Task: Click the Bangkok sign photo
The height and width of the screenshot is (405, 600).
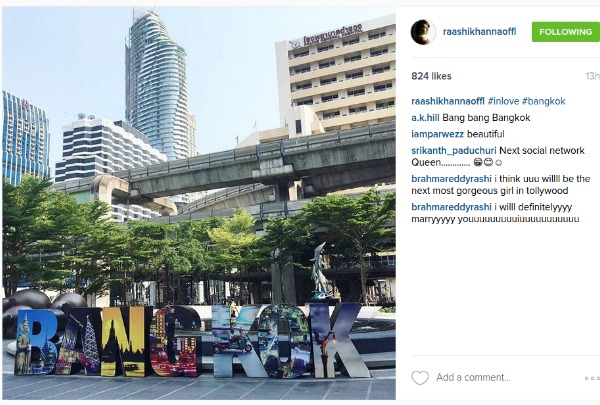Action: click(x=199, y=203)
